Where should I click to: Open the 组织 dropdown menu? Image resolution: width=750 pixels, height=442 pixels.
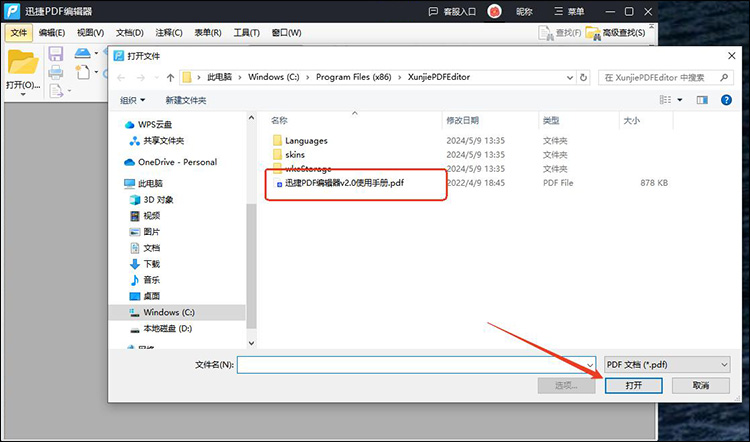click(132, 100)
